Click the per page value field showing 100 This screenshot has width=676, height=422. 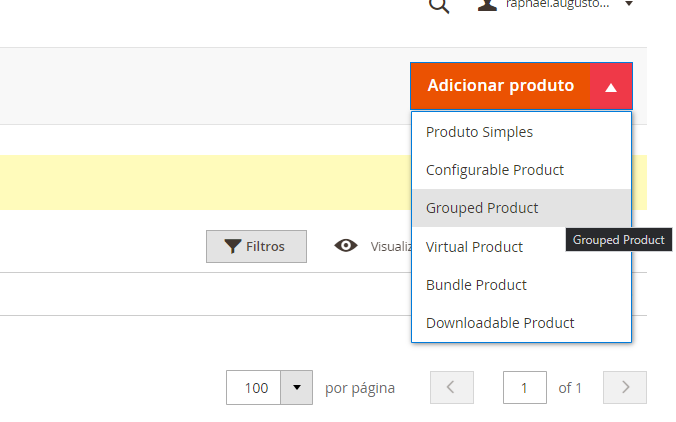coord(254,388)
